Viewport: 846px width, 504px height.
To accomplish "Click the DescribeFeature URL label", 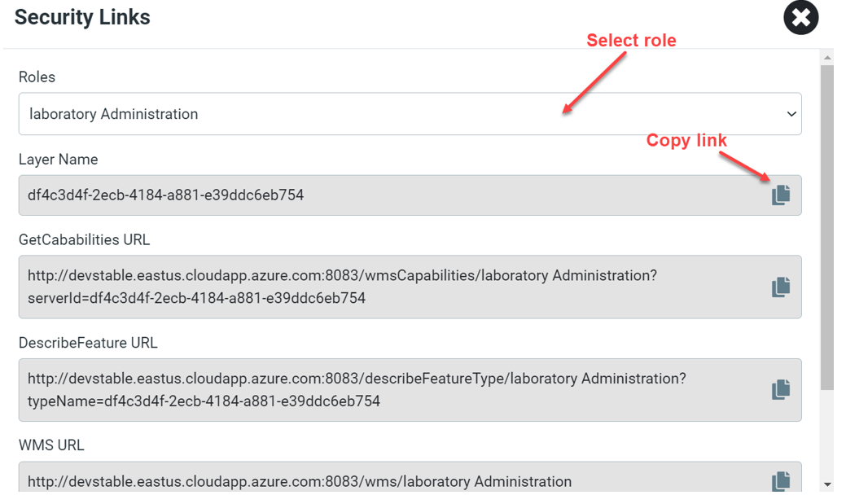I will [x=88, y=344].
